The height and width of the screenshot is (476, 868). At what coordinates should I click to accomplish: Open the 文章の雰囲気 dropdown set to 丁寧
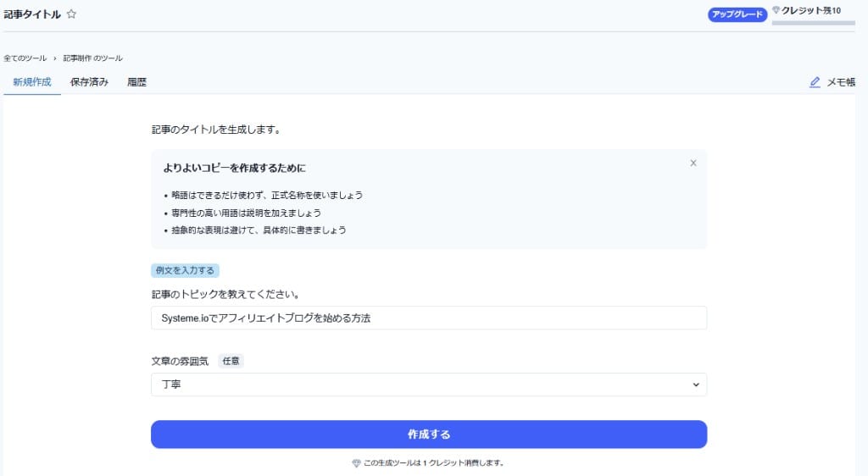[x=429, y=385]
